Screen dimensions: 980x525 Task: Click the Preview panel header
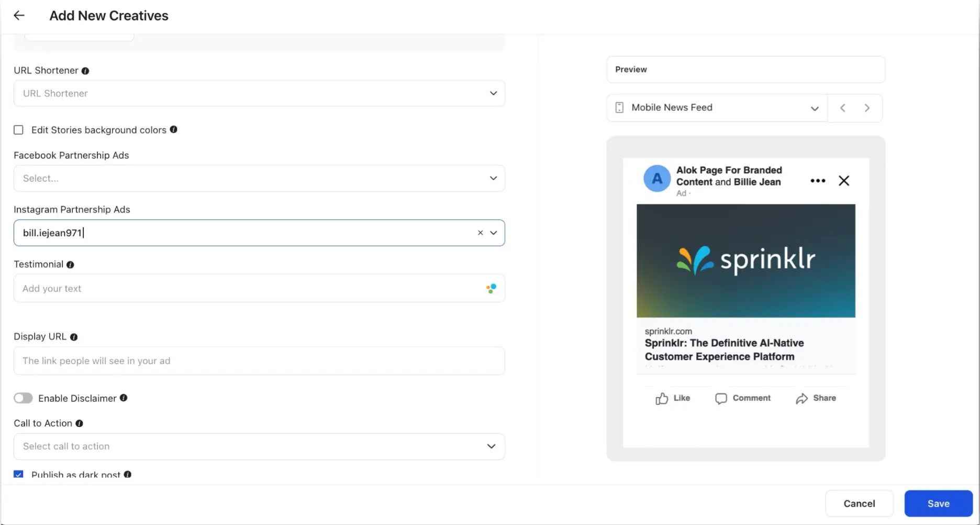pos(746,70)
